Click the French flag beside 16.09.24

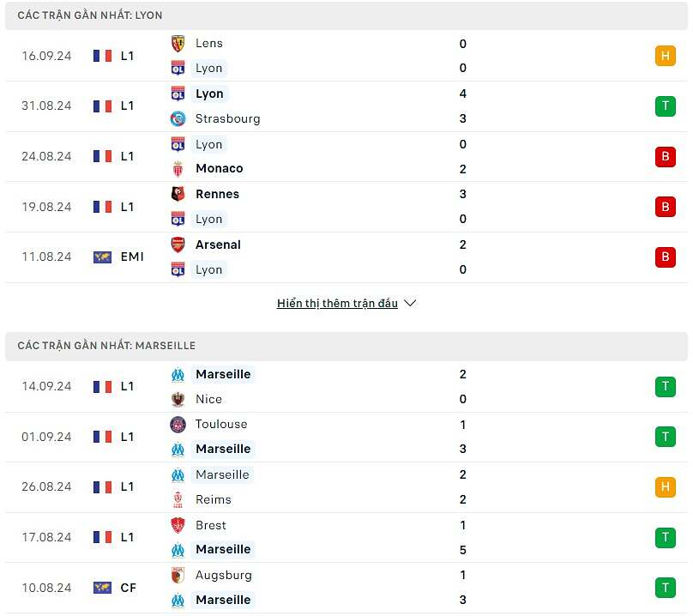pos(103,56)
